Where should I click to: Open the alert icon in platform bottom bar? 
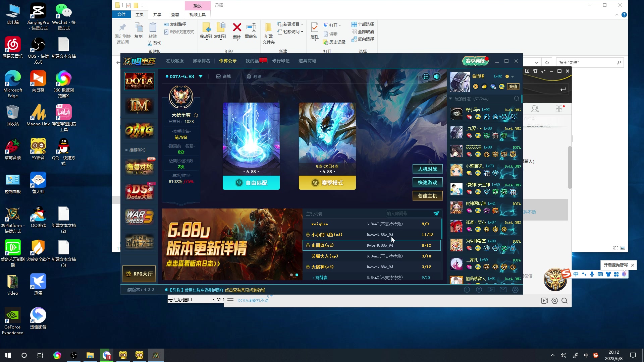pyautogui.click(x=467, y=290)
